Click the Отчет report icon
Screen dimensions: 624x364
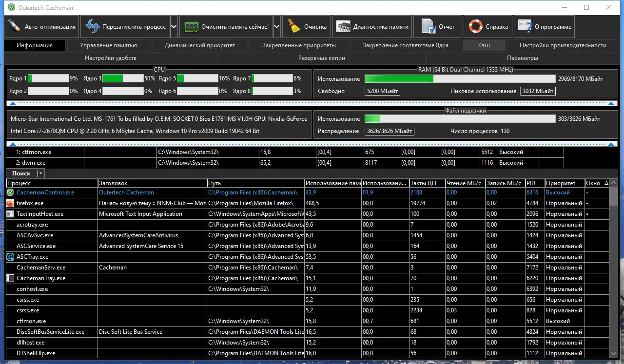tap(429, 27)
